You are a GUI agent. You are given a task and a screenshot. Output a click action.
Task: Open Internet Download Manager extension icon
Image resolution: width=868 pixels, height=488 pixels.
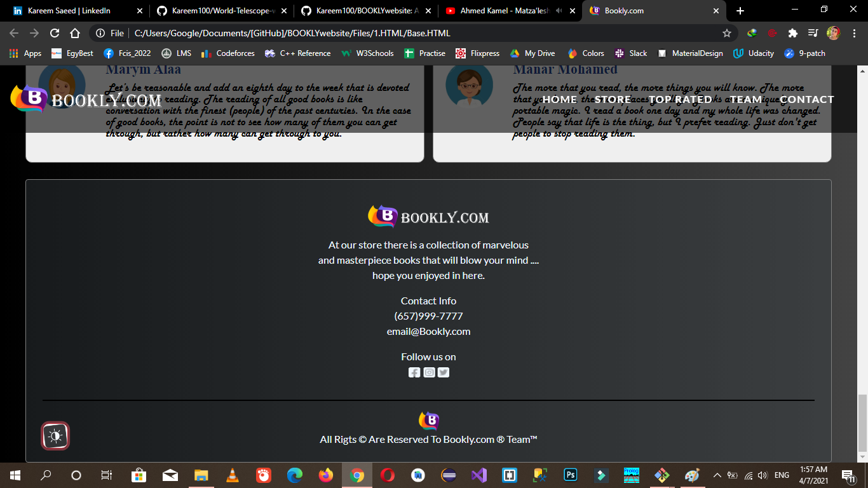pyautogui.click(x=752, y=33)
